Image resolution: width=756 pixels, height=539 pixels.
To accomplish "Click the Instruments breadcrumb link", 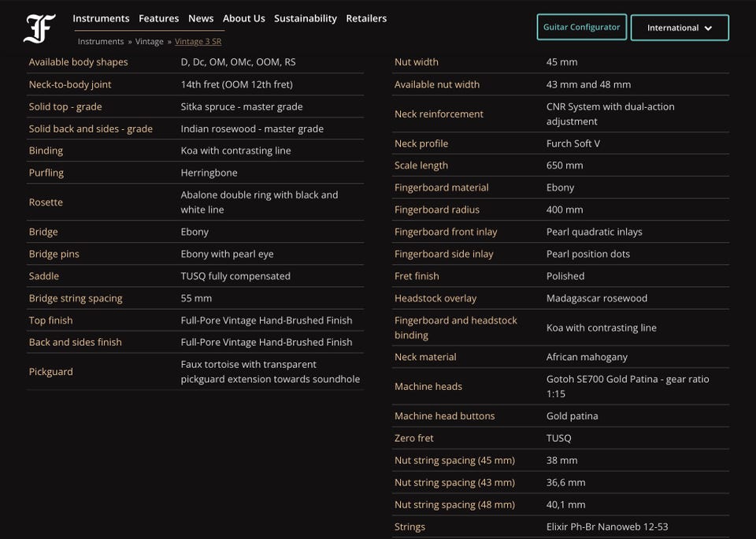I will (101, 42).
